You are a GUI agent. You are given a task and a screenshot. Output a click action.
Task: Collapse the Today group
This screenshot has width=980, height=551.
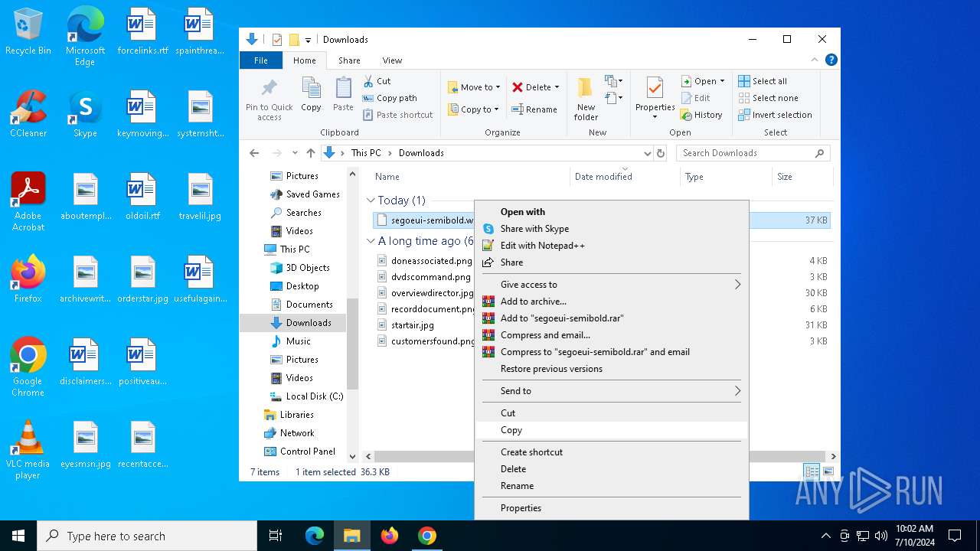(x=371, y=201)
